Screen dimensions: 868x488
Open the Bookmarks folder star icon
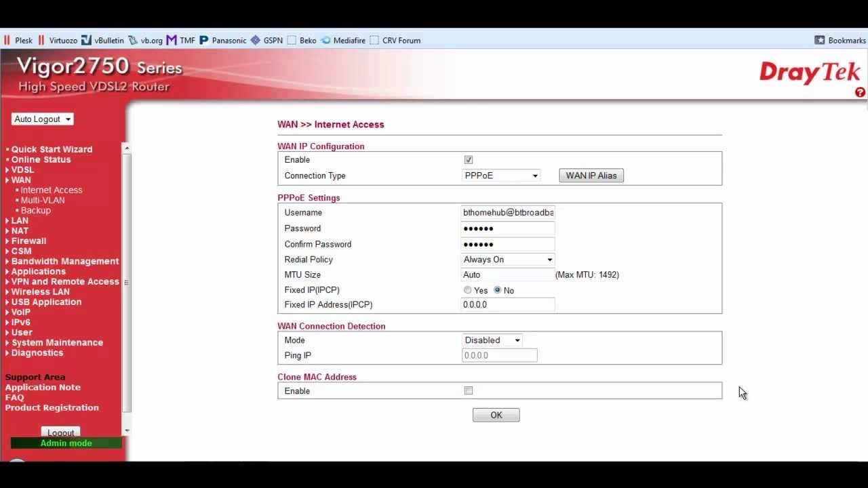coord(820,41)
